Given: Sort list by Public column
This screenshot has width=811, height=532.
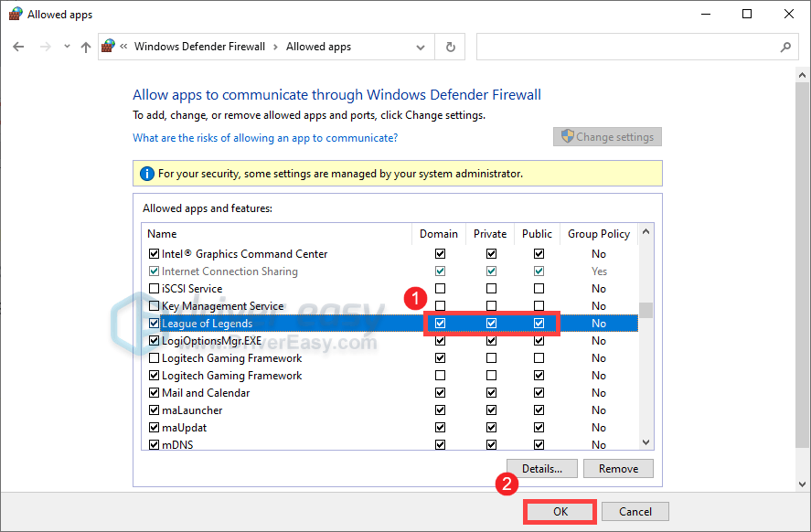Looking at the screenshot, I should click(x=537, y=234).
